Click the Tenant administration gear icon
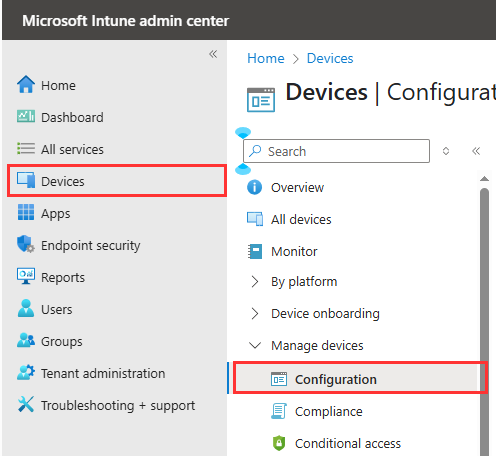The width and height of the screenshot is (496, 456). 26,372
